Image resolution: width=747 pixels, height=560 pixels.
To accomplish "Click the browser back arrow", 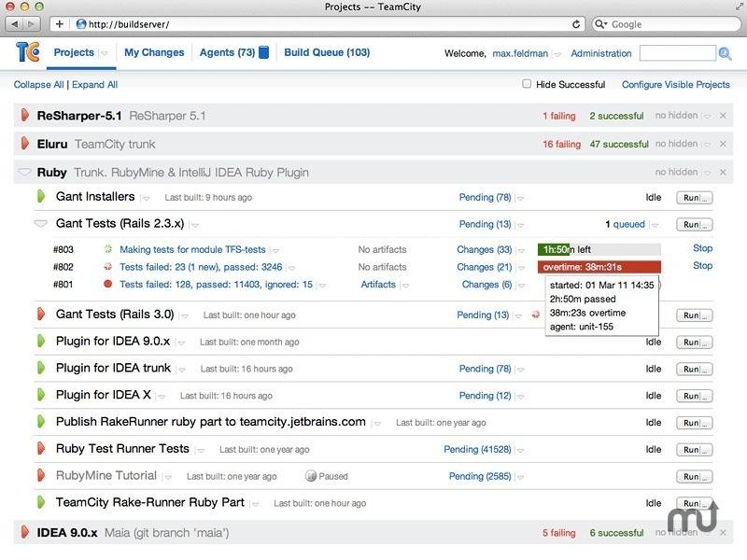I will (x=15, y=24).
